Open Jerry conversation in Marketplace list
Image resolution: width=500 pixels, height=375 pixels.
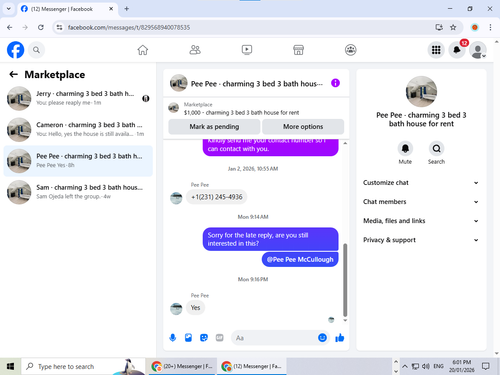click(x=78, y=98)
